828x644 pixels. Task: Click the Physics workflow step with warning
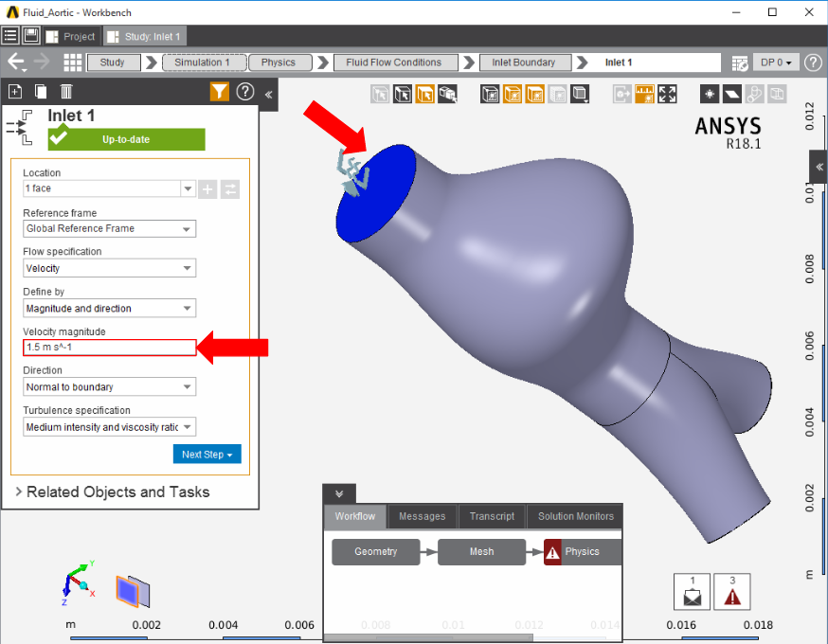tap(583, 551)
